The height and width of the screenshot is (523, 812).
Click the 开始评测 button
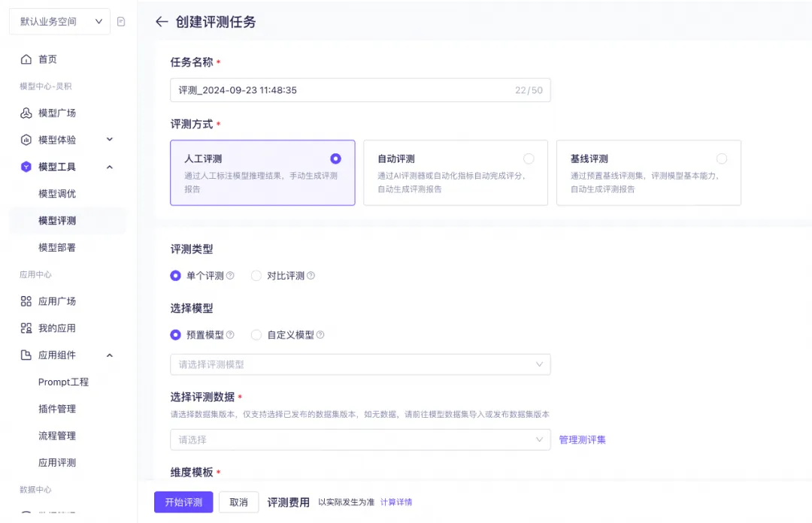[x=183, y=502]
